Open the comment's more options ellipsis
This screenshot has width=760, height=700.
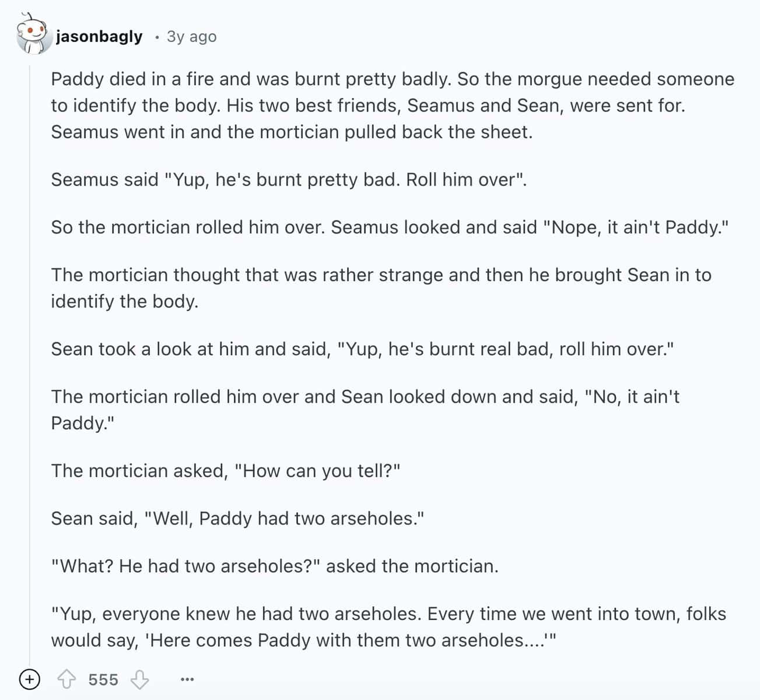(x=187, y=680)
